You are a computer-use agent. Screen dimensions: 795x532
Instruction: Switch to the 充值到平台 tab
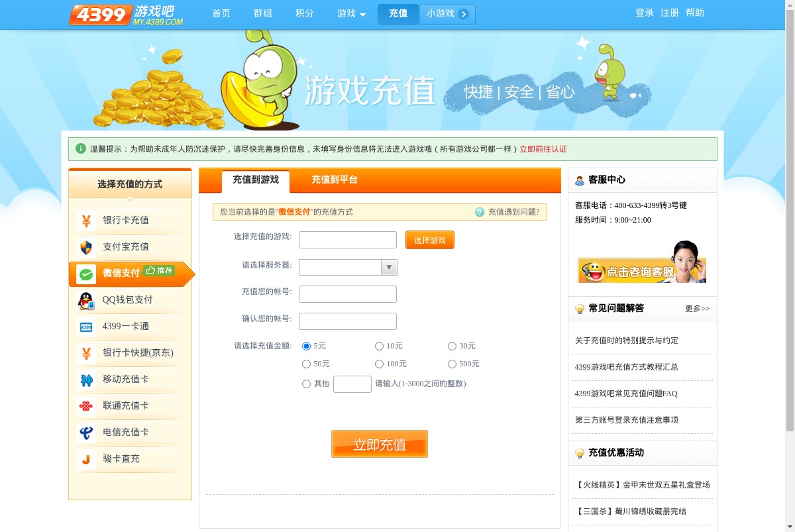coord(335,180)
